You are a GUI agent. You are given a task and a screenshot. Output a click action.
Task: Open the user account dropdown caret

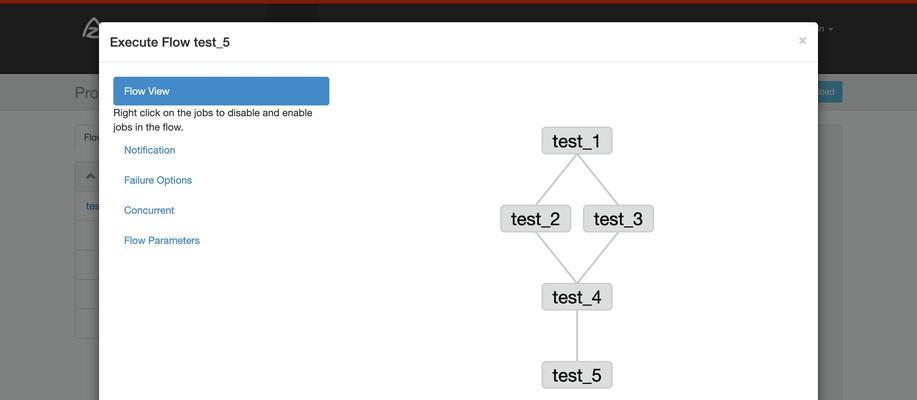[830, 29]
